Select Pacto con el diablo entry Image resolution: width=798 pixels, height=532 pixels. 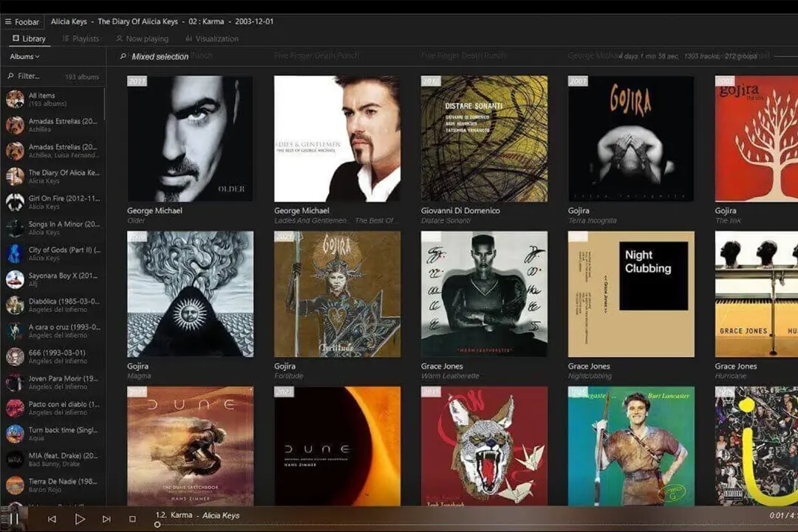click(x=53, y=408)
